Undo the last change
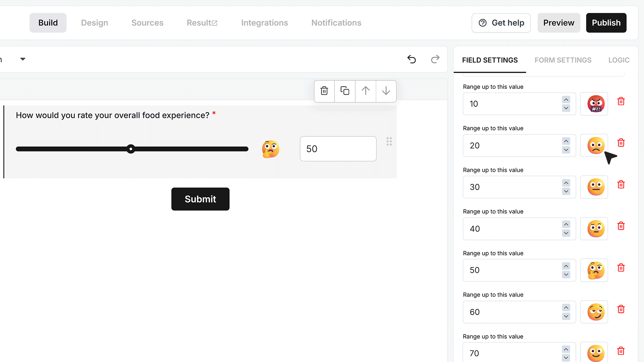Image resolution: width=644 pixels, height=362 pixels. (412, 59)
